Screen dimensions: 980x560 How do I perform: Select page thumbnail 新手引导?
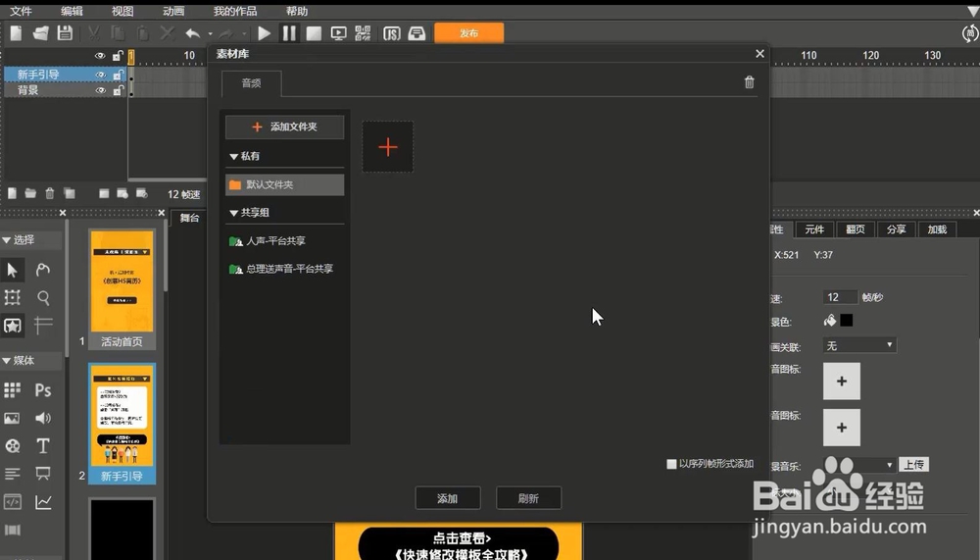point(122,424)
